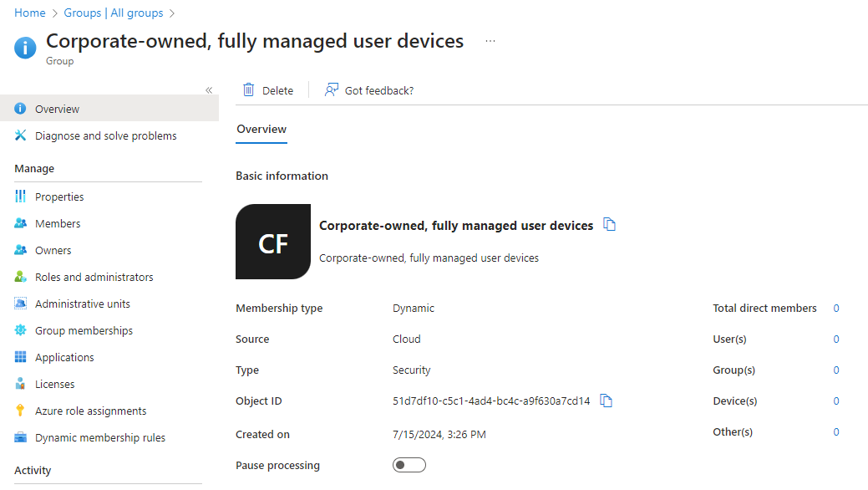868x490 pixels.
Task: Click the CF group avatar
Action: [273, 241]
